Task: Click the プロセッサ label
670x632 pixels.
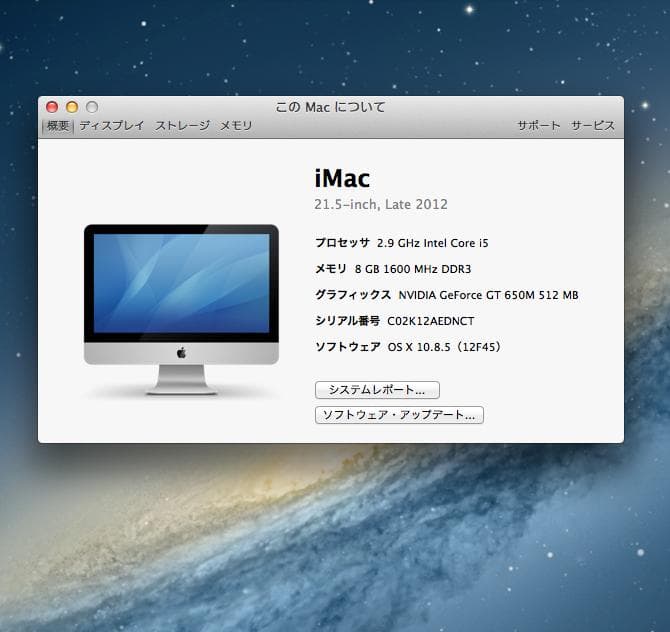Action: tap(342, 243)
